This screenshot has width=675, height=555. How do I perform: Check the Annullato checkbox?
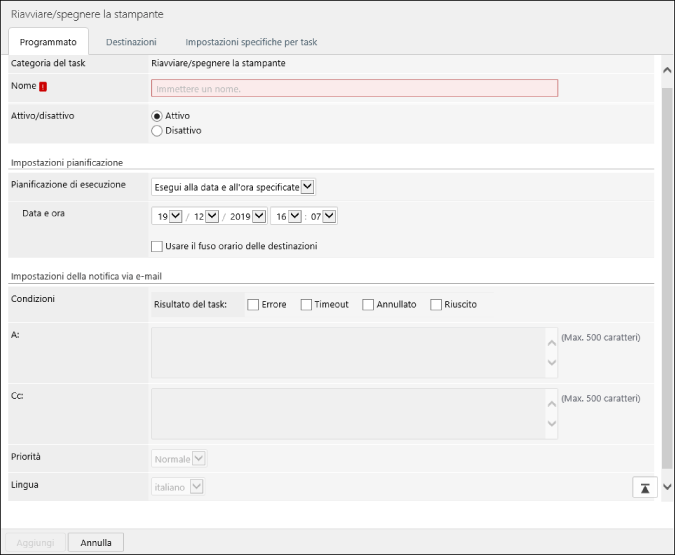[368, 304]
